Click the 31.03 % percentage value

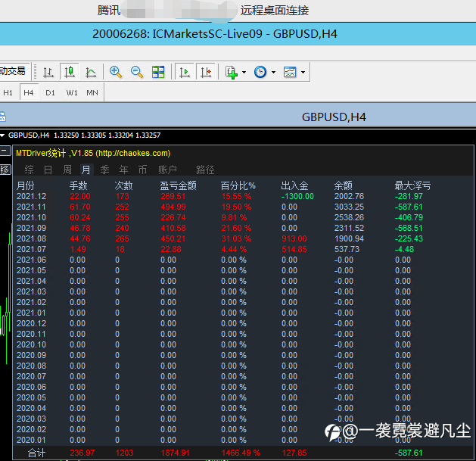tap(236, 238)
